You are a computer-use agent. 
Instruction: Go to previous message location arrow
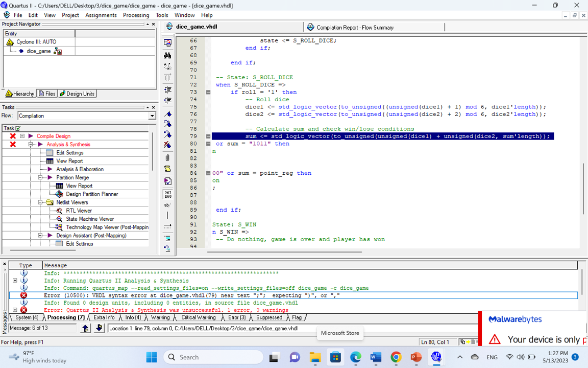tap(86, 328)
